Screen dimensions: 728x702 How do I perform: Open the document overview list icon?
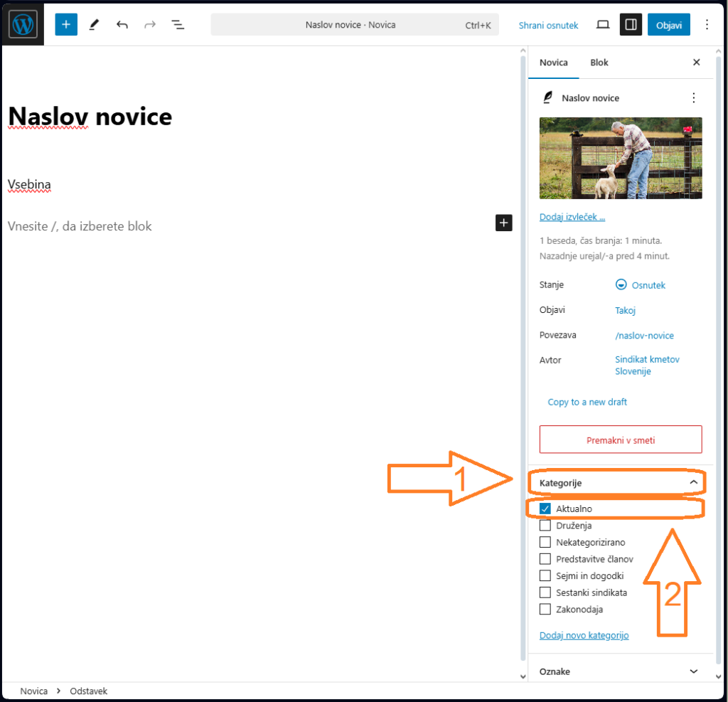point(178,25)
